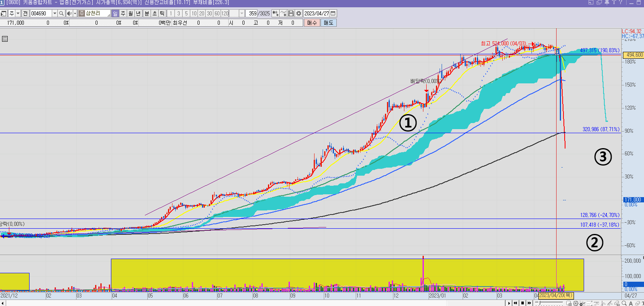The height and width of the screenshot is (306, 644).
Task: Click the 171,000 current price axis label
Action: tap(633, 200)
